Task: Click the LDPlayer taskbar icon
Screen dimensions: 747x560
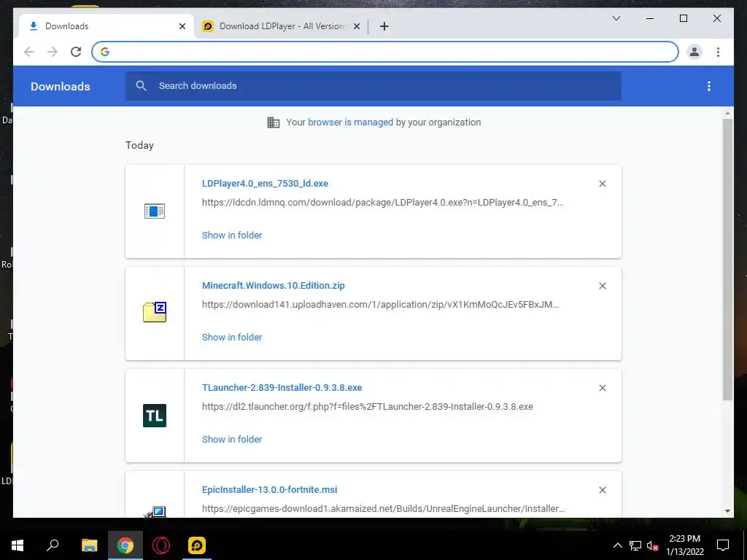Action: 197,545
